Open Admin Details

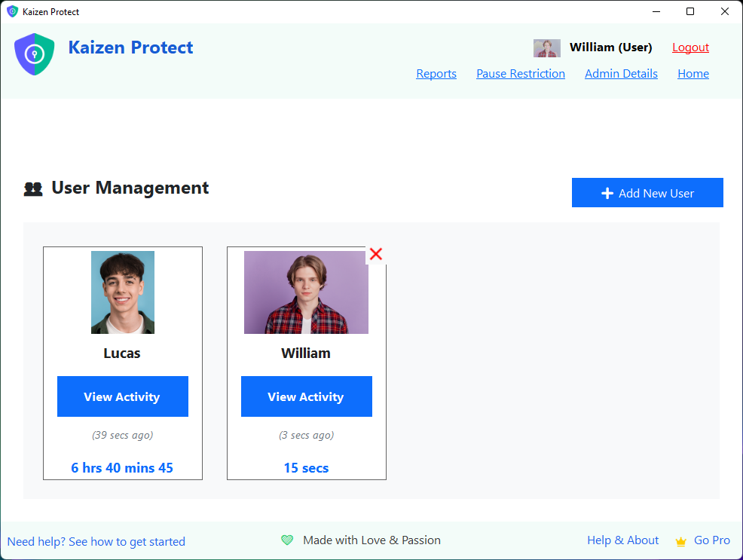point(621,73)
